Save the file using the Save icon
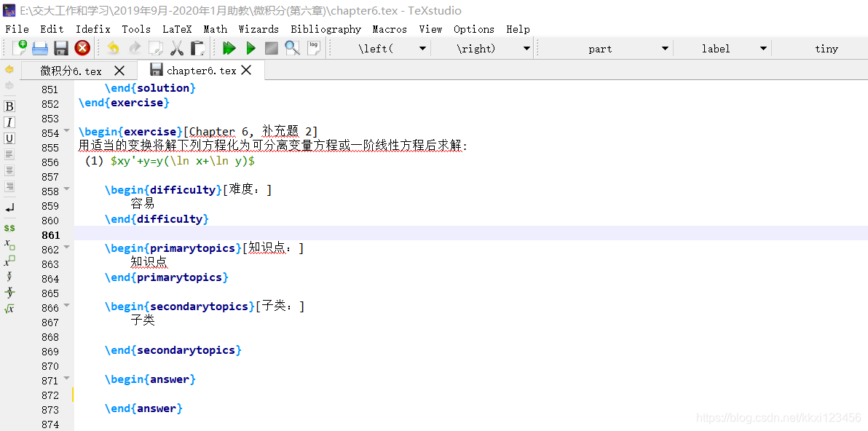Screen dimensions: 868x431 point(60,48)
